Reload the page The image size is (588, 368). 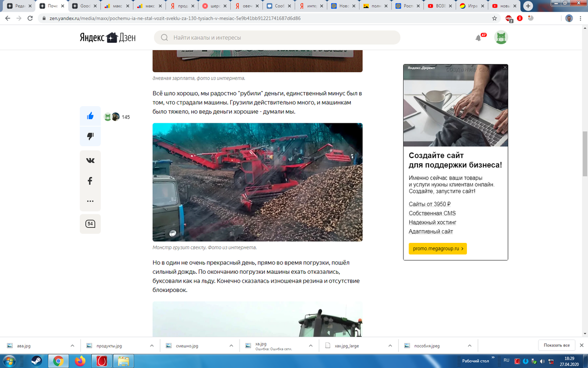click(x=31, y=18)
